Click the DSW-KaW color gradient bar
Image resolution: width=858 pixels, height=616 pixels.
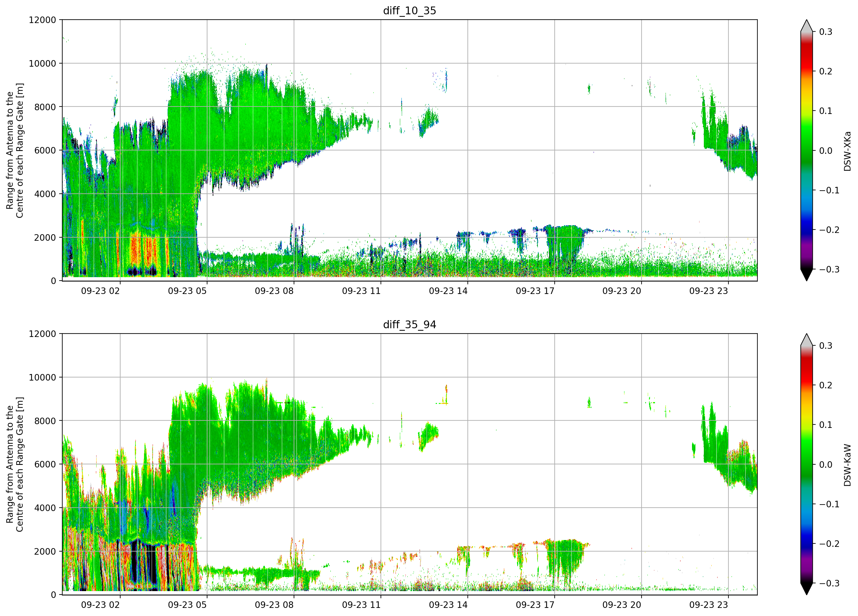pyautogui.click(x=807, y=464)
